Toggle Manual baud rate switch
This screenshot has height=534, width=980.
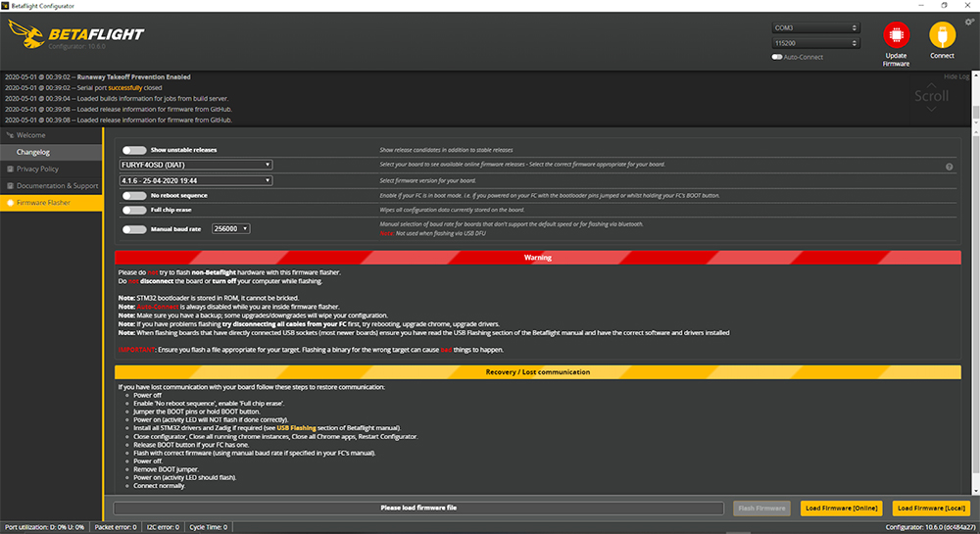coord(133,229)
